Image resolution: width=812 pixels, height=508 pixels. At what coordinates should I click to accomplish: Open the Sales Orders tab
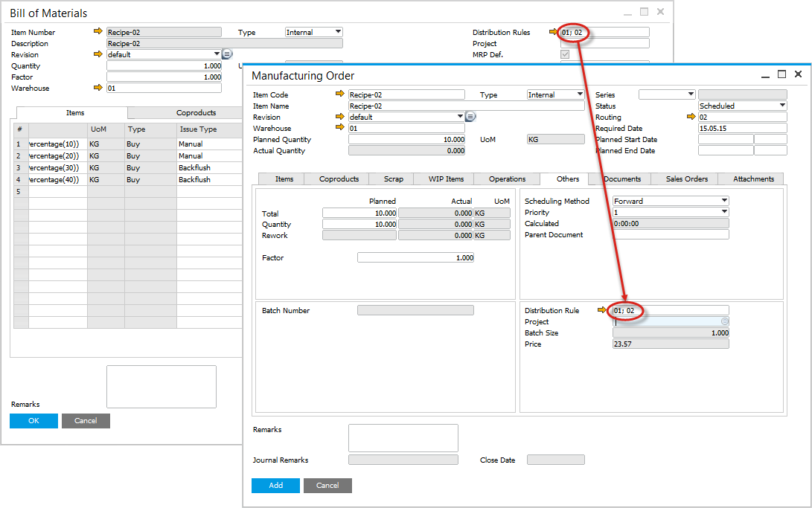click(x=686, y=179)
